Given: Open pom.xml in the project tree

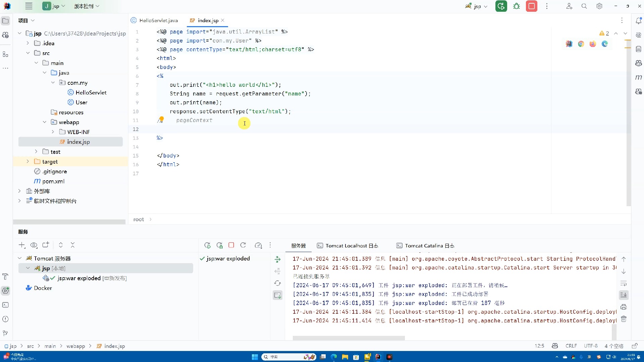Looking at the screenshot, I should point(49,181).
